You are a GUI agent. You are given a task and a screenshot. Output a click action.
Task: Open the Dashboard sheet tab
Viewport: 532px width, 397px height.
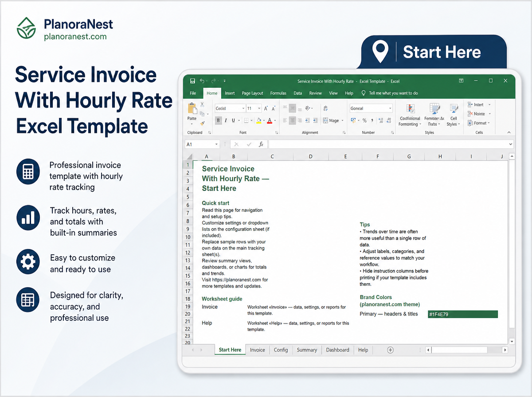[x=338, y=350]
